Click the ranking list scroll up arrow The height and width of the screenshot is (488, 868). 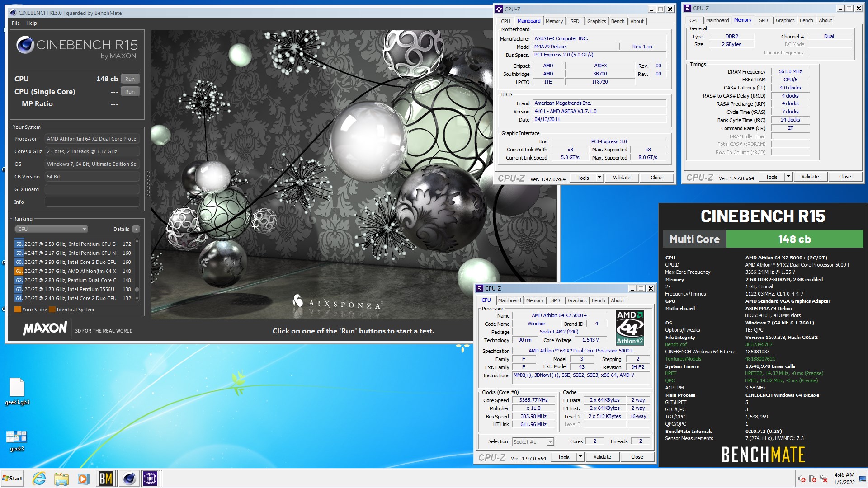coord(137,241)
